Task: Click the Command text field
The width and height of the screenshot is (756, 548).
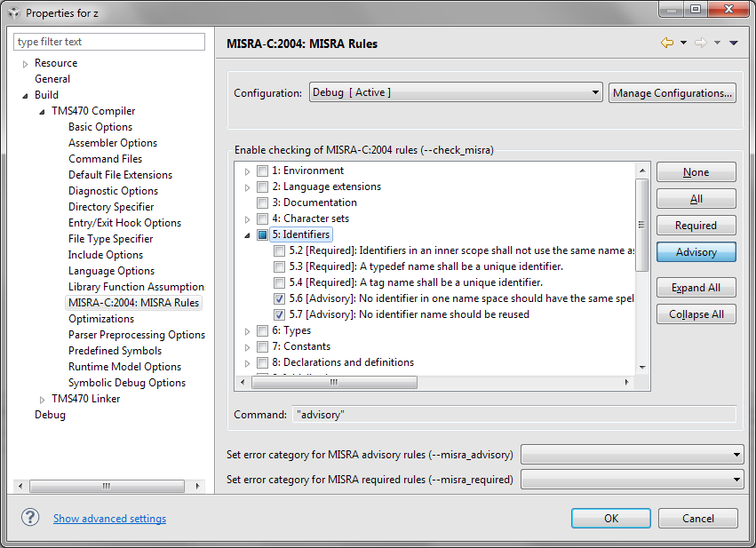Action: [x=514, y=415]
